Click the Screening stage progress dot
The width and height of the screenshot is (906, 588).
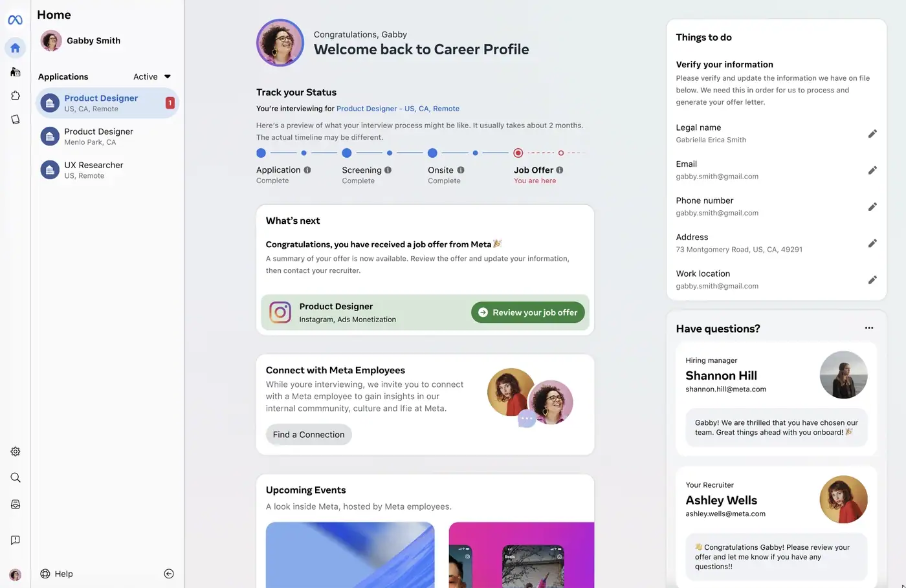(x=347, y=153)
